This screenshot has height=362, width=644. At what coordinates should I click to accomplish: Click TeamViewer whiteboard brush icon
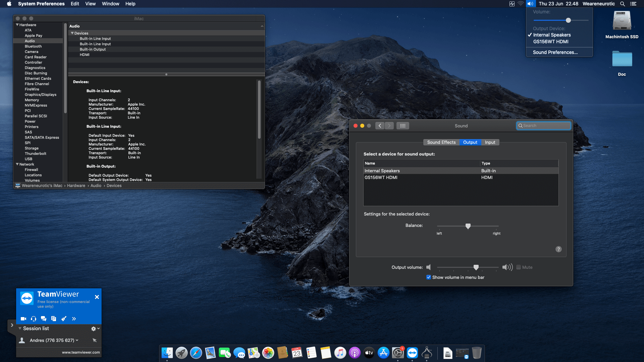pos(64,318)
